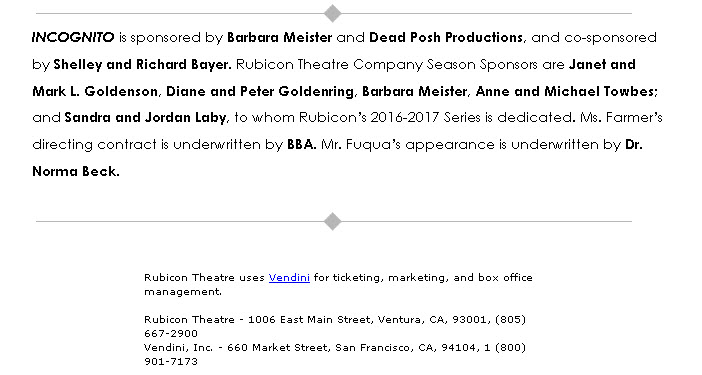Select the 667-2900 phone number
Image resolution: width=702 pixels, height=375 pixels.
[171, 333]
